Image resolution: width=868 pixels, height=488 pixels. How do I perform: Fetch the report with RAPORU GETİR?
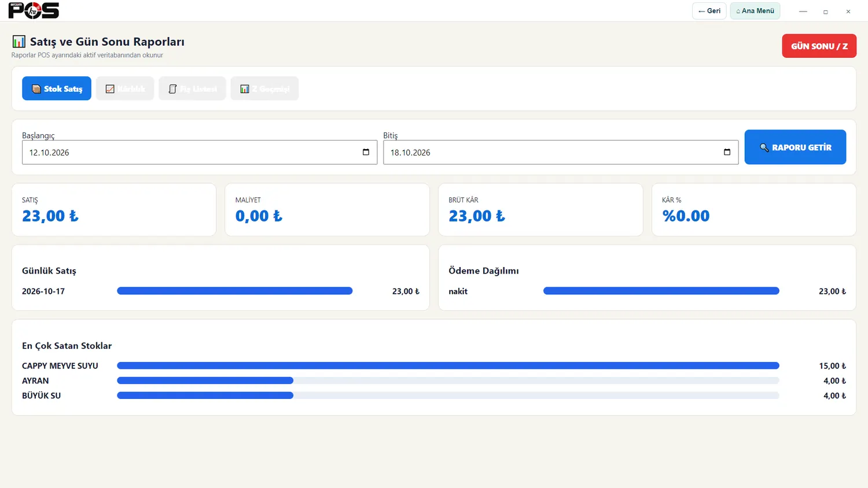coord(795,147)
